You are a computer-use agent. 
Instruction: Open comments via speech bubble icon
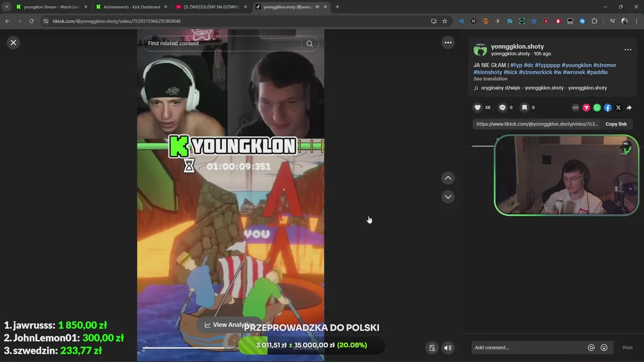click(502, 108)
